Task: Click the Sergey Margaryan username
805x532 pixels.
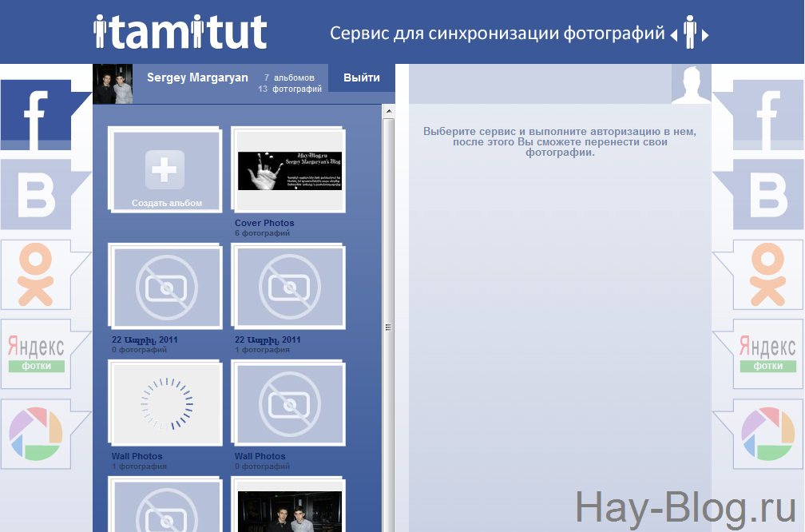Action: [197, 77]
